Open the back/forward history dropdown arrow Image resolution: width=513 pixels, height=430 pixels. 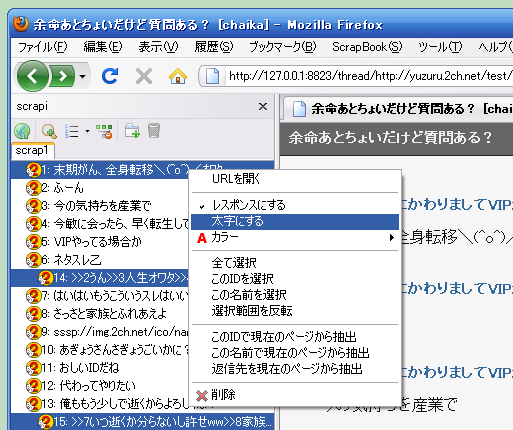click(83, 77)
